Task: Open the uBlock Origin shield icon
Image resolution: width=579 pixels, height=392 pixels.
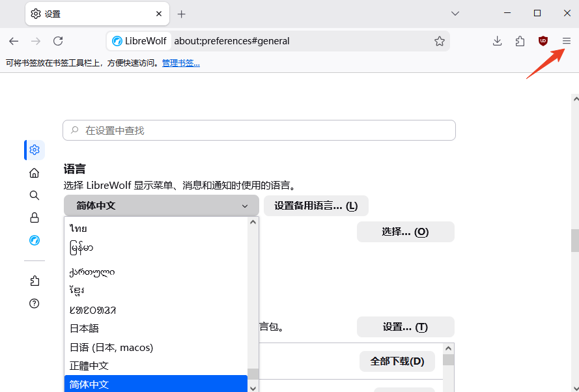Action: pos(543,41)
